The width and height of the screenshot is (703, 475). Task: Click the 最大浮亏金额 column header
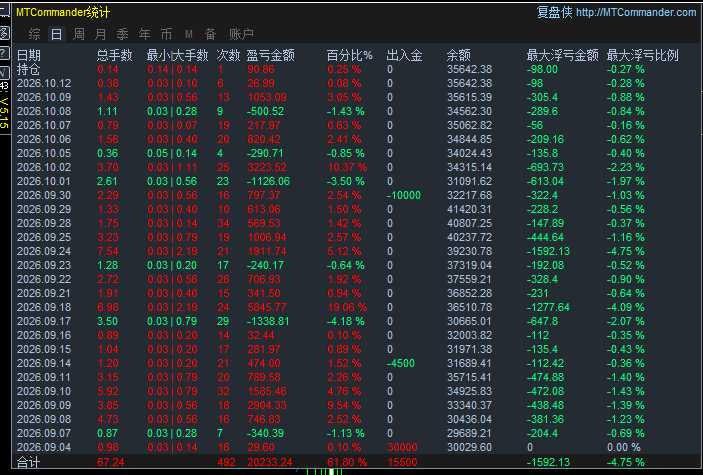(562, 55)
